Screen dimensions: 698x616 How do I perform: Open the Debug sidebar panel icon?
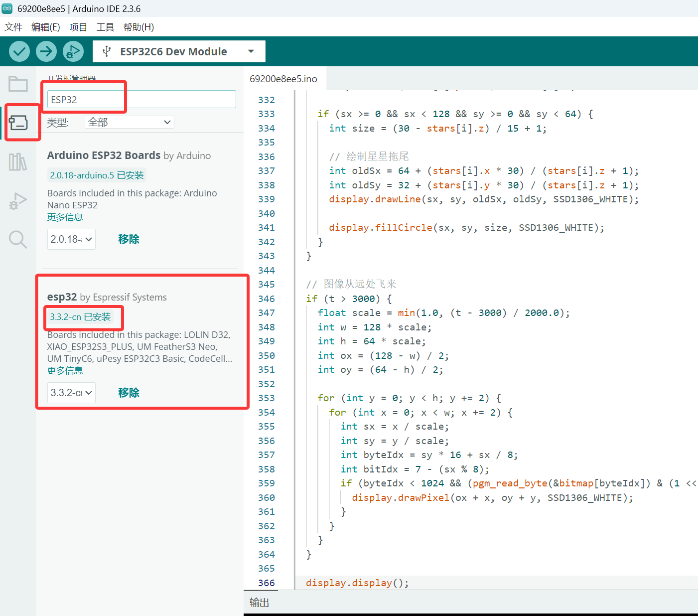coord(18,201)
